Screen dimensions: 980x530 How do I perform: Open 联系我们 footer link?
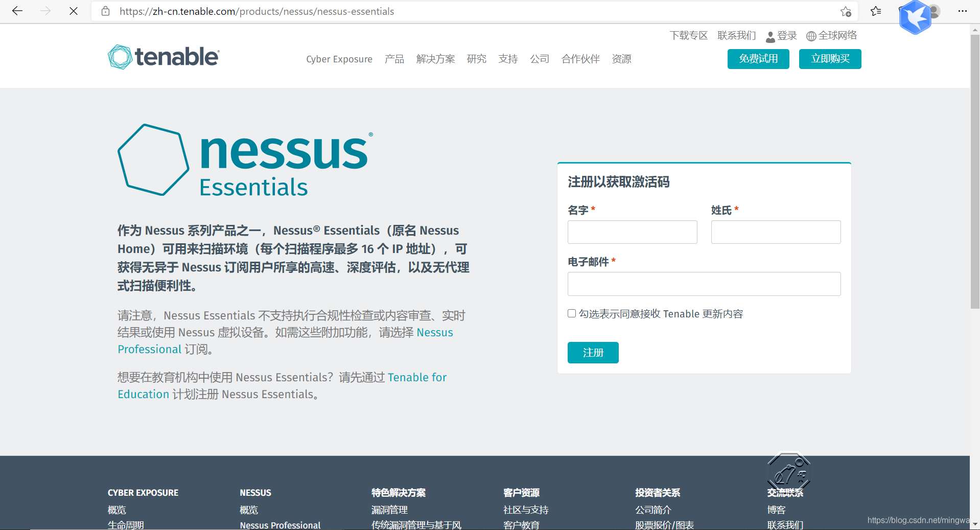pos(785,525)
